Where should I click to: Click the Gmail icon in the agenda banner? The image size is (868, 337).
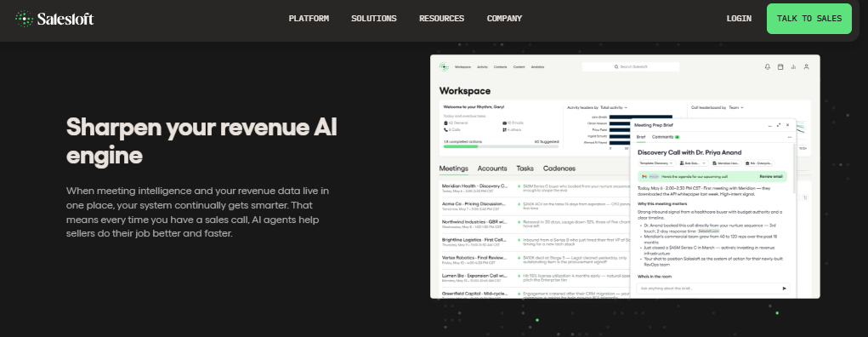644,176
